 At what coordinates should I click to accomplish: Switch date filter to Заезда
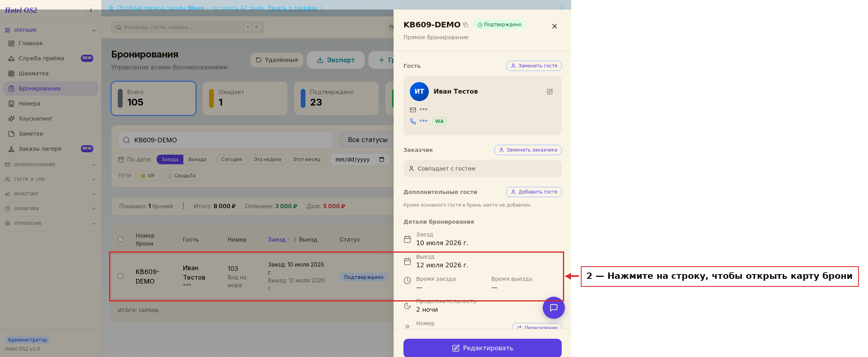[170, 159]
